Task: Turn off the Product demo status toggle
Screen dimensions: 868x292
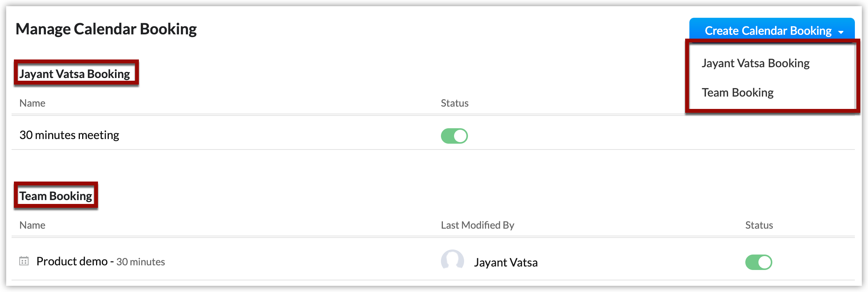Action: coord(758,262)
